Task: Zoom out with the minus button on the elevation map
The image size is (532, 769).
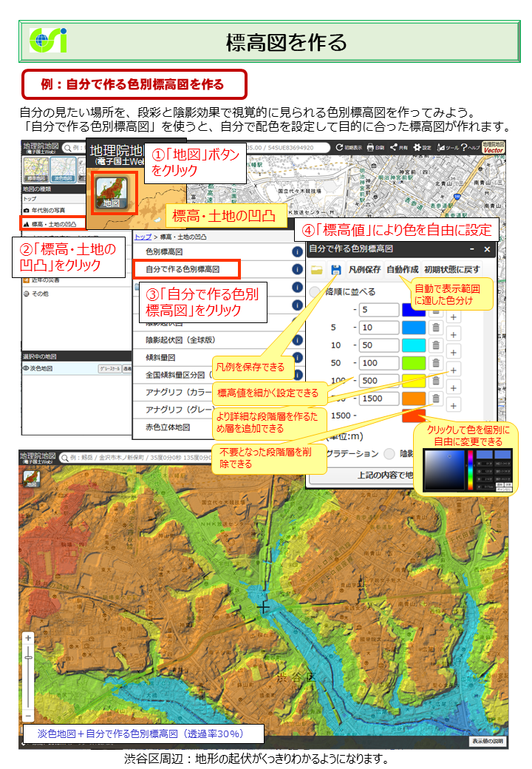Action: tap(28, 716)
